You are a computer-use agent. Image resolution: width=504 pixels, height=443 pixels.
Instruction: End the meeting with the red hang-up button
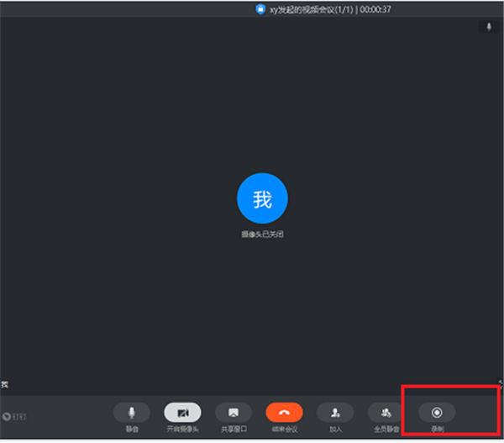(284, 413)
